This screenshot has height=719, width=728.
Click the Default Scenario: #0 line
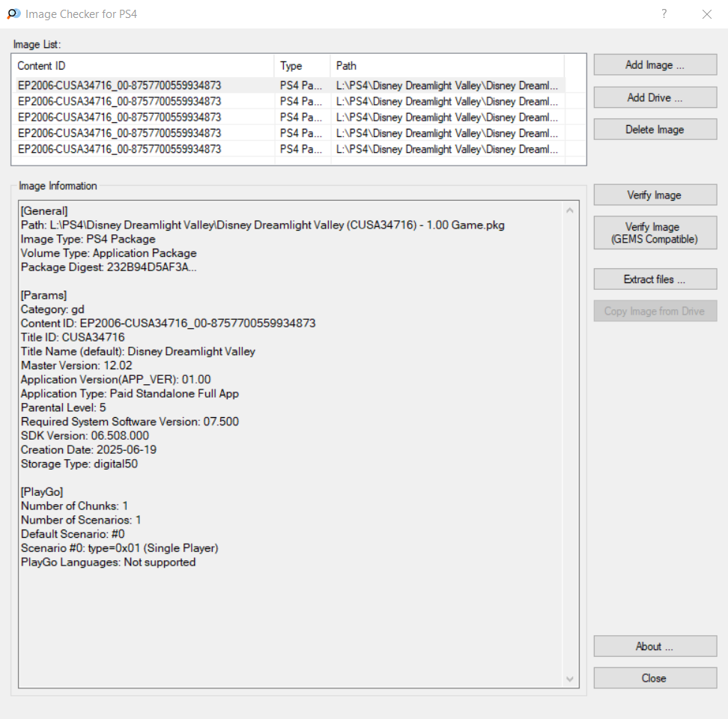point(73,534)
